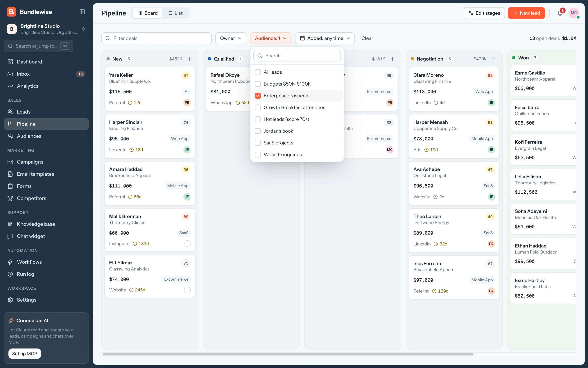
Task: Open Chat widget in the sidebar
Action: pos(46,236)
